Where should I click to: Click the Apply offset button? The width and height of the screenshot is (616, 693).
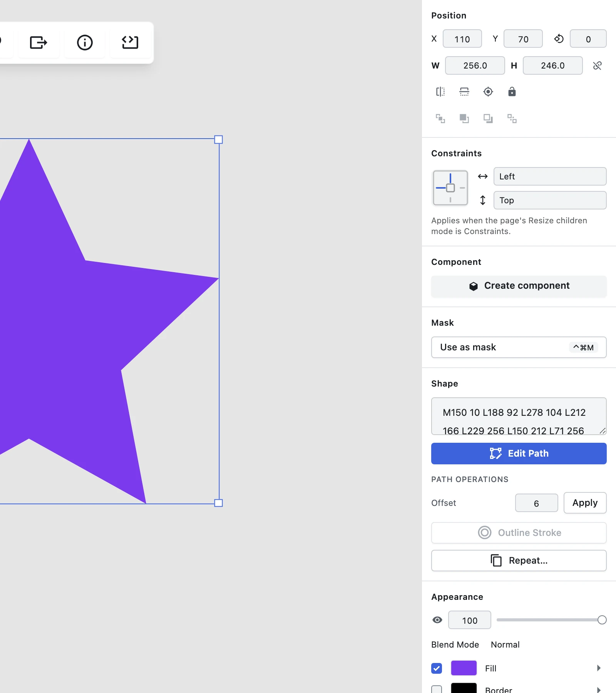click(585, 503)
